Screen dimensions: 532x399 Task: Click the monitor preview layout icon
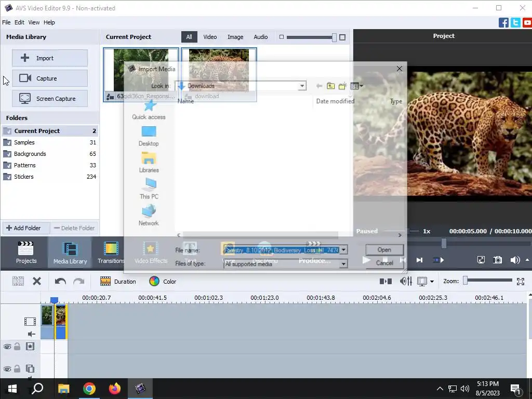coord(422,281)
